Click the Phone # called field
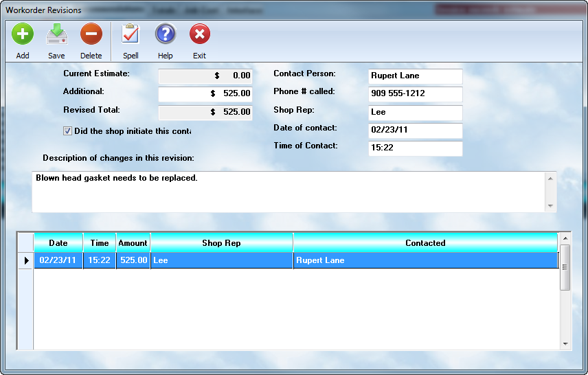 tap(415, 94)
